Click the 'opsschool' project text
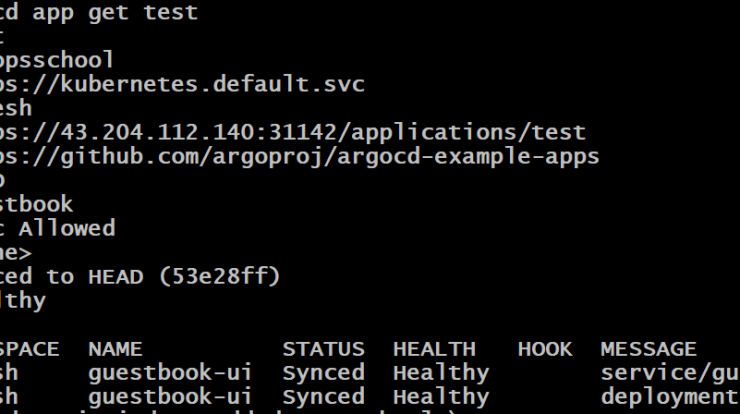740x414 pixels. (57, 60)
